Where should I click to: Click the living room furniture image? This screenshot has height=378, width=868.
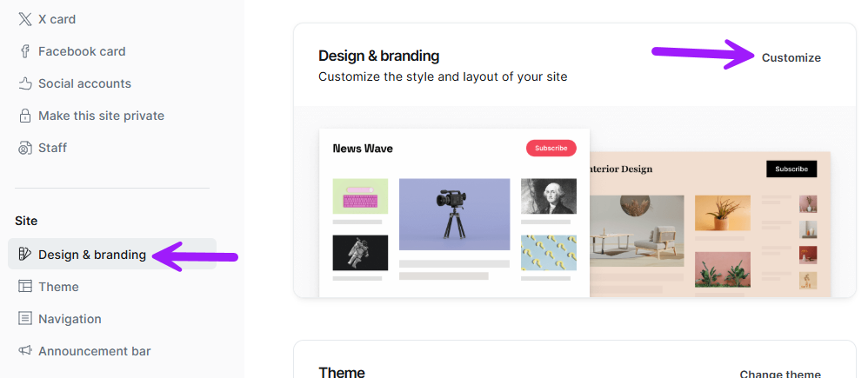pyautogui.click(x=637, y=231)
